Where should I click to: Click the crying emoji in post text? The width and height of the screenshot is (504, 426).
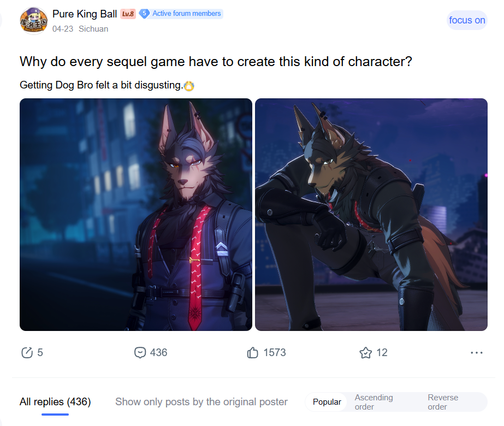click(189, 86)
